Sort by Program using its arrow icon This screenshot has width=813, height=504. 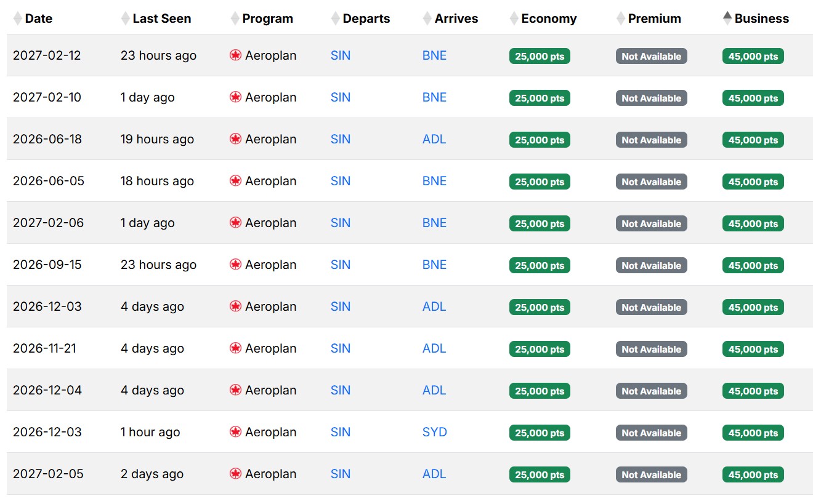coord(235,18)
